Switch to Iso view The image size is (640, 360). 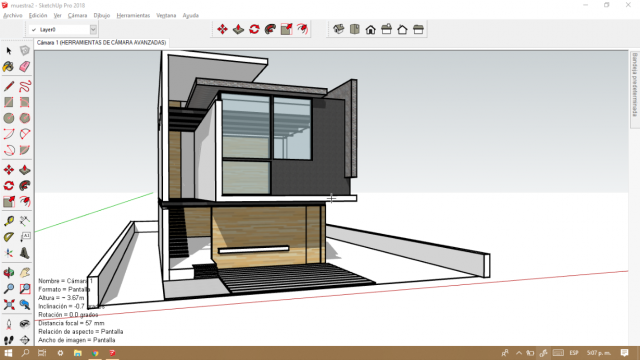[338, 29]
